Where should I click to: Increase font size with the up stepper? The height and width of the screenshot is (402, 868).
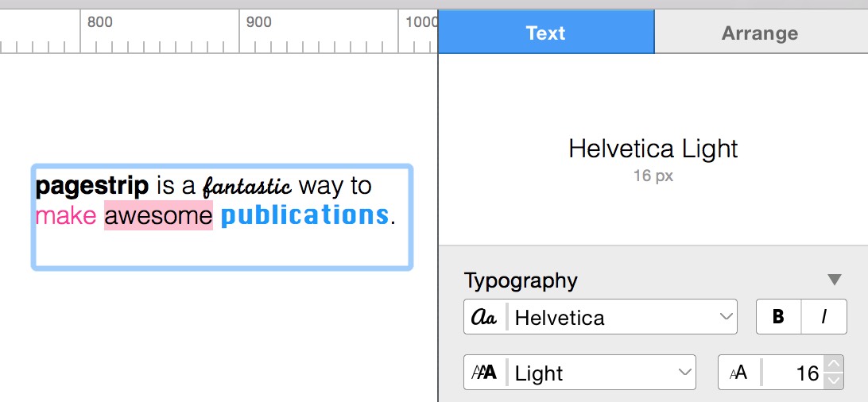coord(833,365)
